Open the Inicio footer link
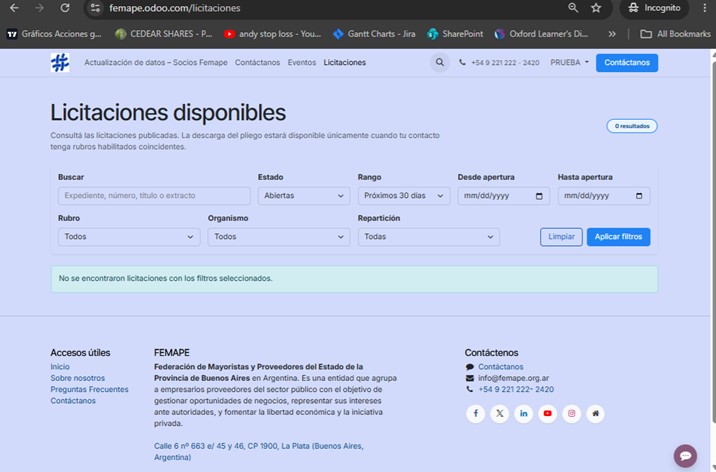The image size is (716, 472). pos(60,367)
